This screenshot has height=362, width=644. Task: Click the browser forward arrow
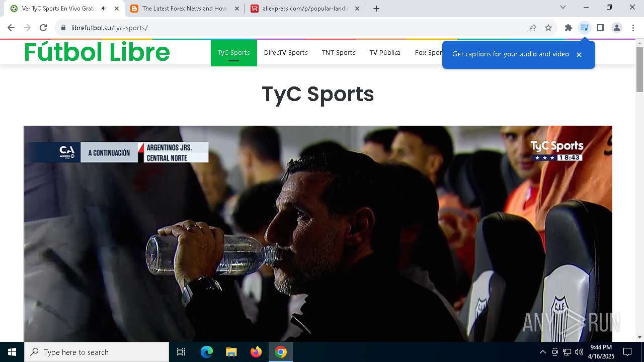(x=27, y=28)
